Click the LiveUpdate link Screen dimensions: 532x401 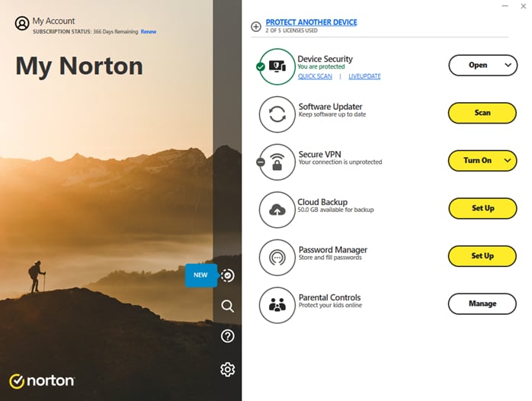(x=364, y=76)
